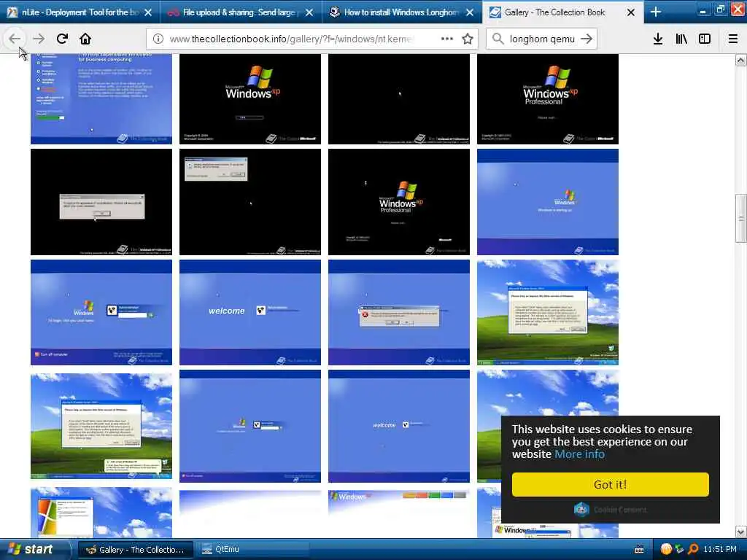
Task: Open the browser home page
Action: click(x=85, y=39)
